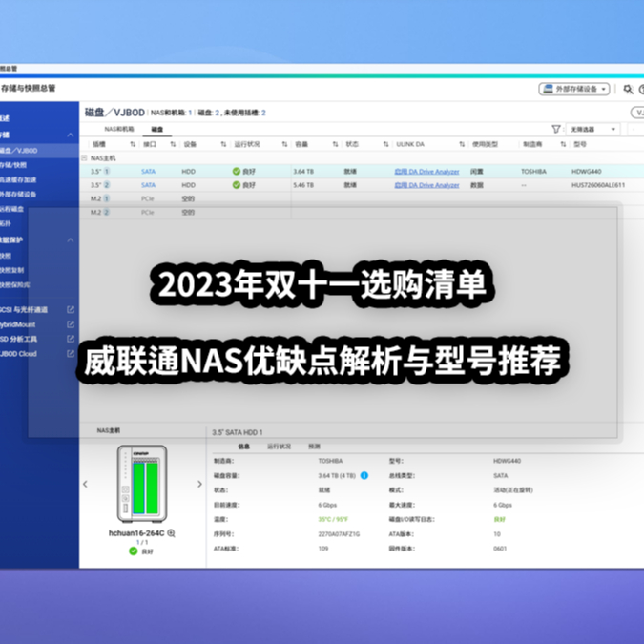This screenshot has height=644, width=644.
Task: Click green 良好 status icon of disk 1
Action: click(237, 172)
